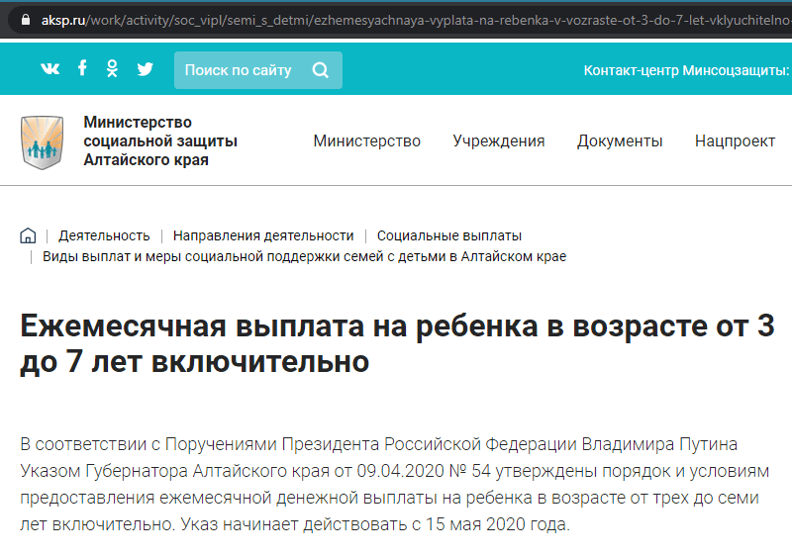This screenshot has height=556, width=792.
Task: Click 'Контакт-центр Минсоцзащиты' header text
Action: pyautogui.click(x=686, y=70)
